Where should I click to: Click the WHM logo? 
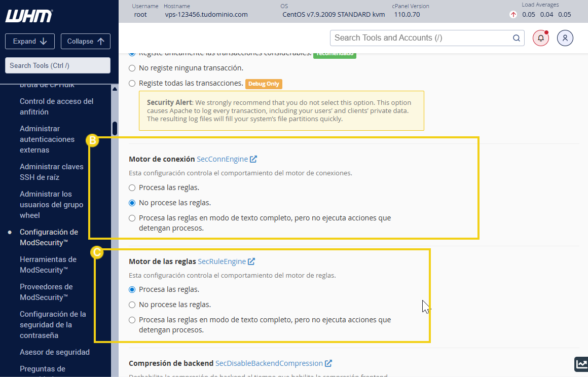pos(29,16)
